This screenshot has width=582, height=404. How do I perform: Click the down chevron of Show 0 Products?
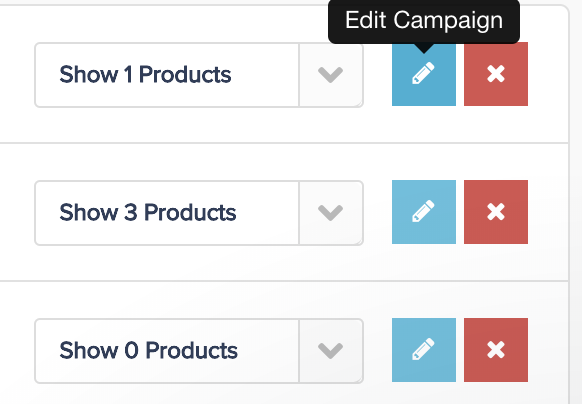coord(331,351)
